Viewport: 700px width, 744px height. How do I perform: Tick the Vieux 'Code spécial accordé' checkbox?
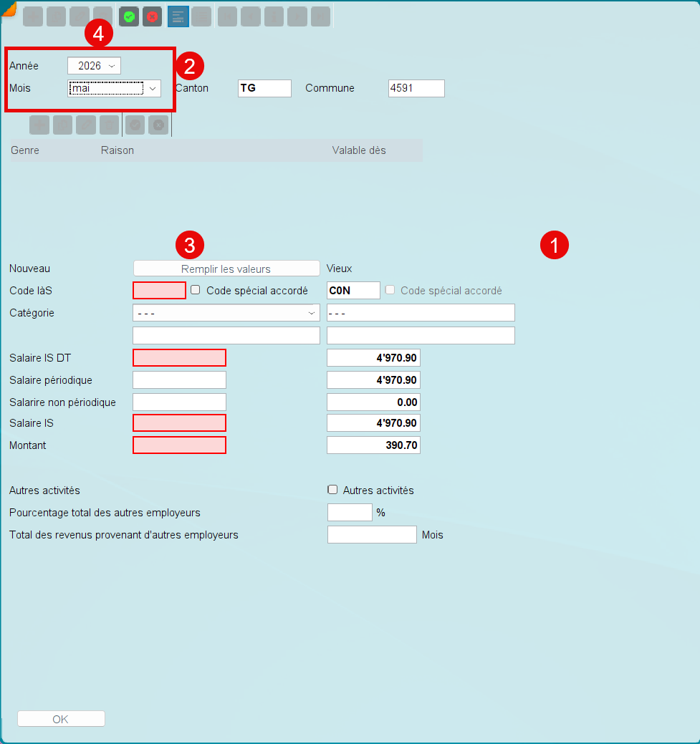coord(390,290)
